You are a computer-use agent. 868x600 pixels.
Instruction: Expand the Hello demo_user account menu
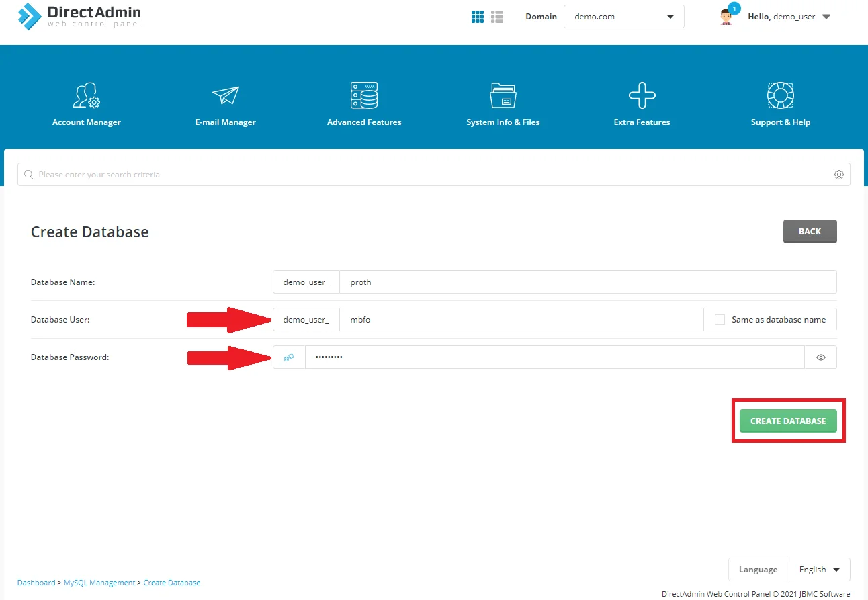click(789, 17)
